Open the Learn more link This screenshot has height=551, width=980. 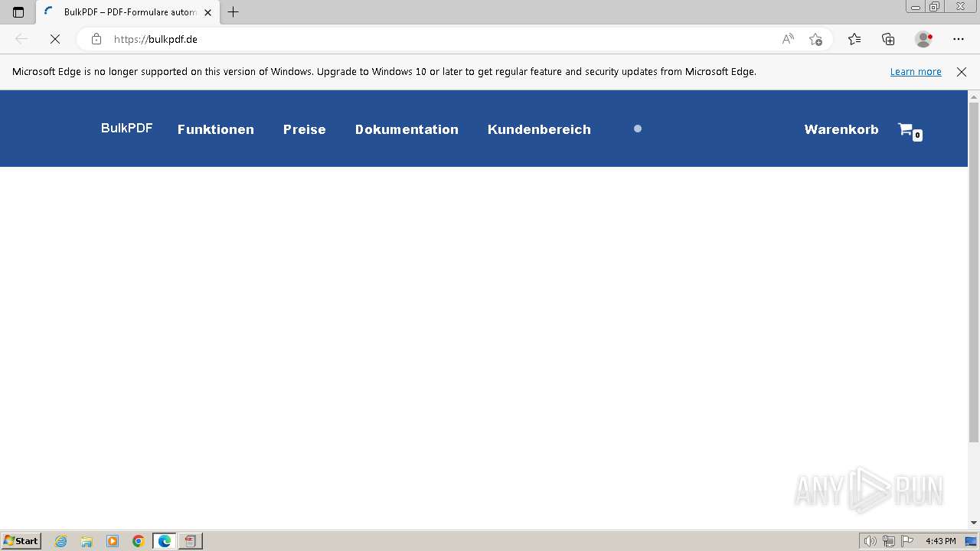[x=916, y=72]
